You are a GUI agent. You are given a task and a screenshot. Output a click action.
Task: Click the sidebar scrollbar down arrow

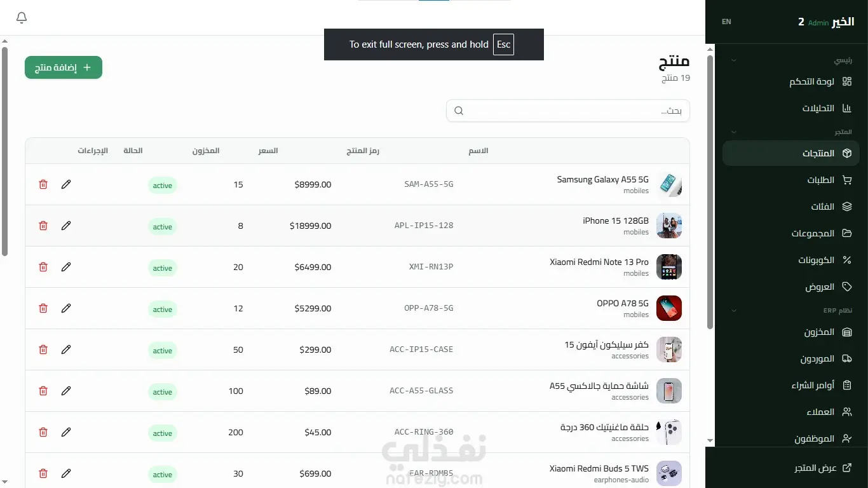[x=710, y=440]
